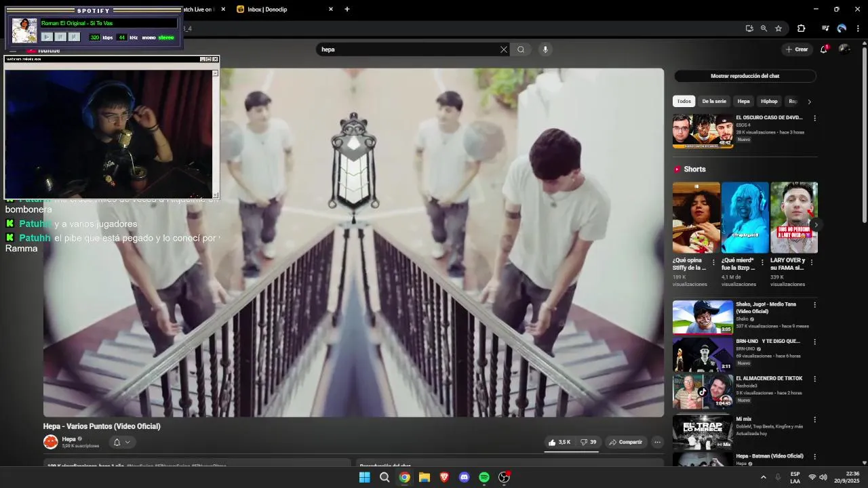This screenshot has height=488, width=868.
Task: Select the De la serie filter chip
Action: [x=714, y=101]
